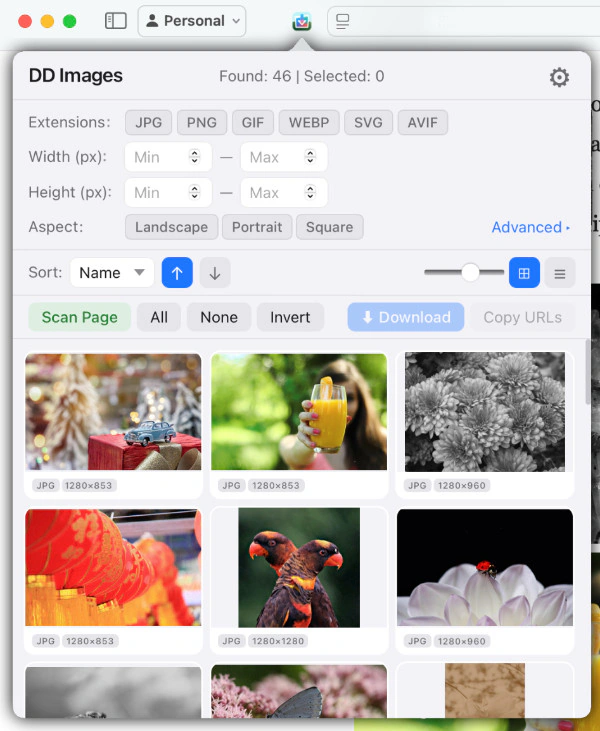Viewport: 600px width, 731px height.
Task: Sort ascending with the up arrow
Action: pos(177,273)
